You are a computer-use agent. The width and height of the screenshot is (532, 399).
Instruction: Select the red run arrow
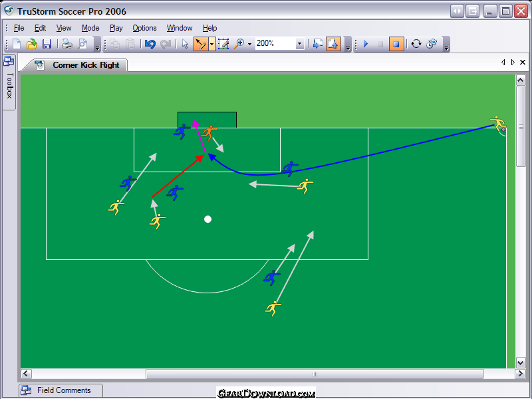[178, 176]
